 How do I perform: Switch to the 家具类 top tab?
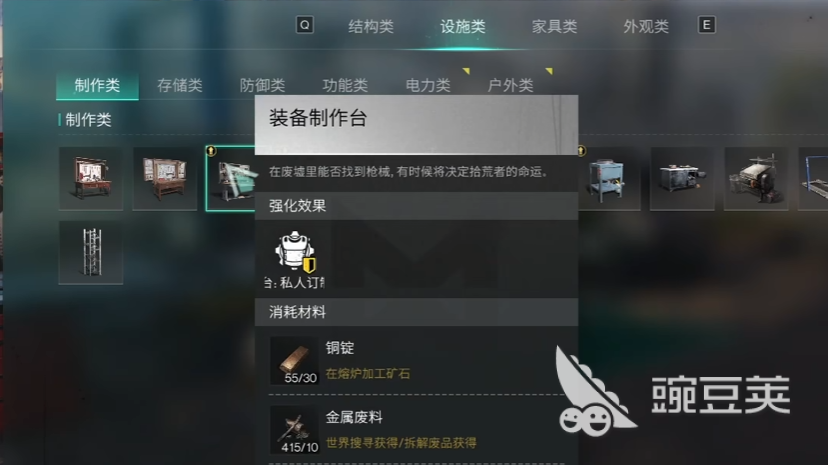(x=554, y=26)
